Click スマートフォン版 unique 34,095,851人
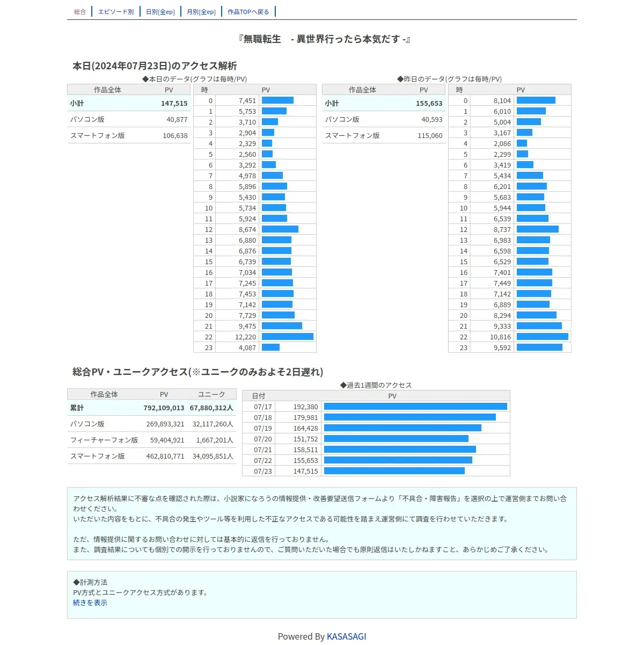644x645 pixels. pos(213,456)
